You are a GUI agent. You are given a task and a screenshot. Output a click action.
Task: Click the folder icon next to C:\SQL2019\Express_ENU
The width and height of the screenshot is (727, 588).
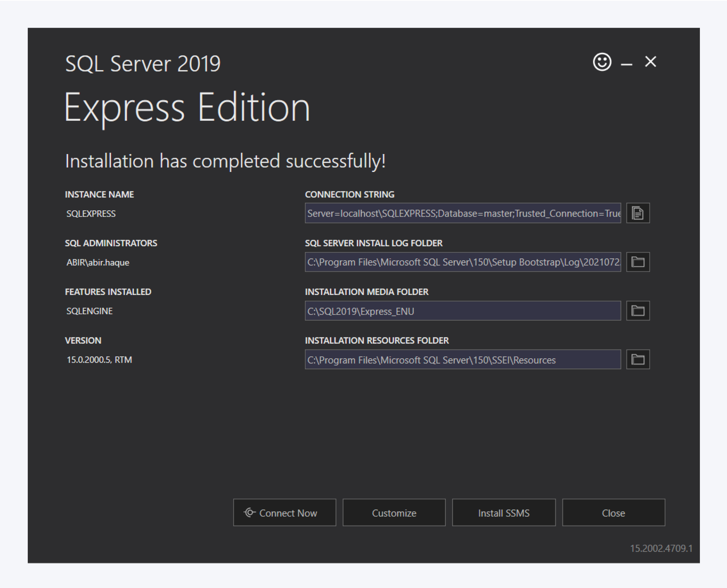pos(638,311)
